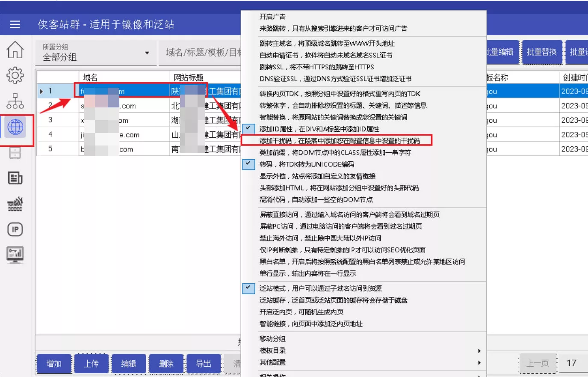Go to the home icon in sidebar

[15, 50]
